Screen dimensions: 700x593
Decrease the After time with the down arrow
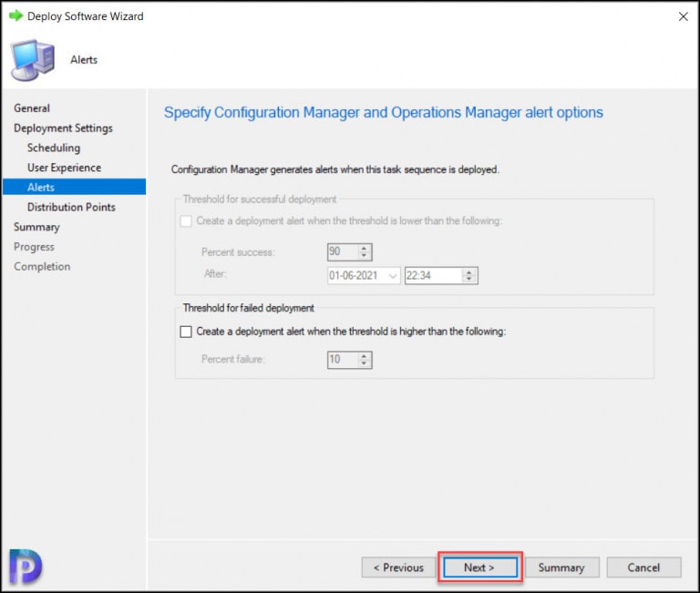pos(469,280)
